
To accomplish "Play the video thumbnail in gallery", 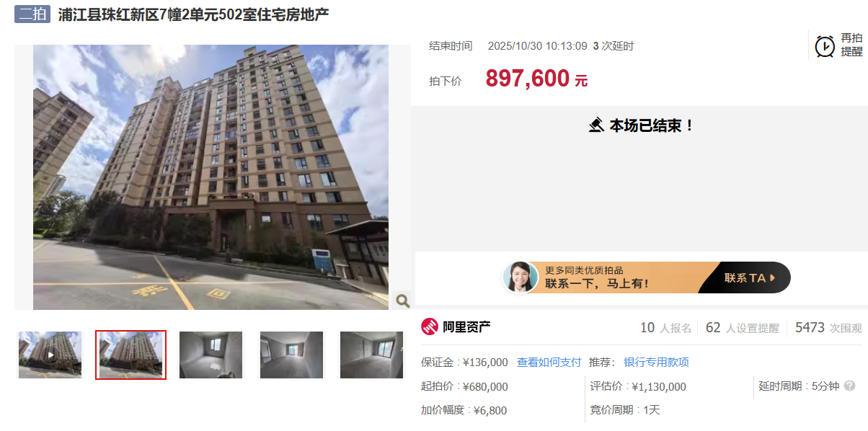I will point(50,355).
